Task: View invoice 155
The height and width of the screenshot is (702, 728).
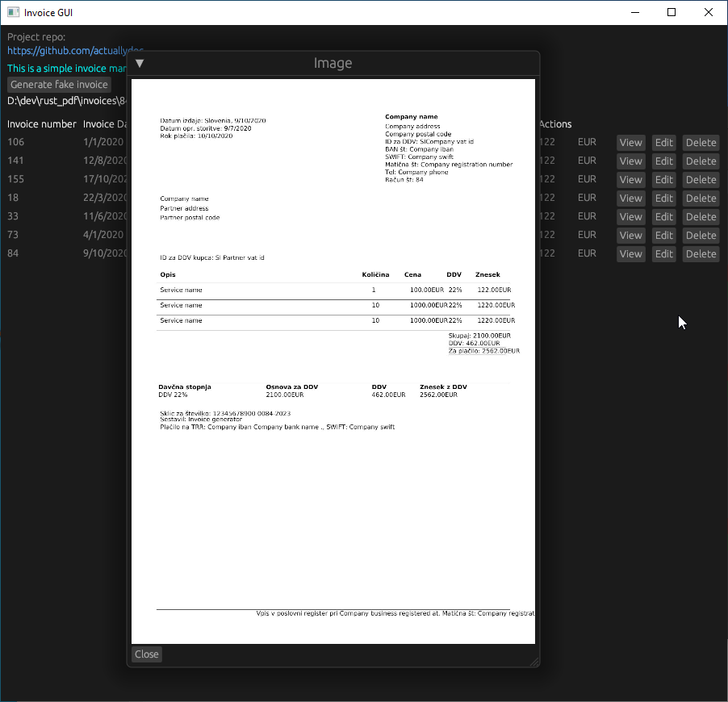Action: coord(630,180)
